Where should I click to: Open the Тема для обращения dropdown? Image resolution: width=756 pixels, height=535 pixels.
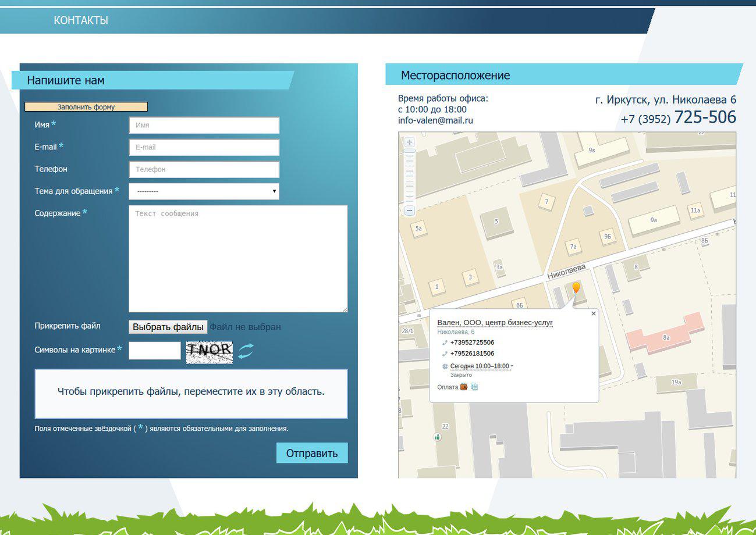[x=204, y=191]
